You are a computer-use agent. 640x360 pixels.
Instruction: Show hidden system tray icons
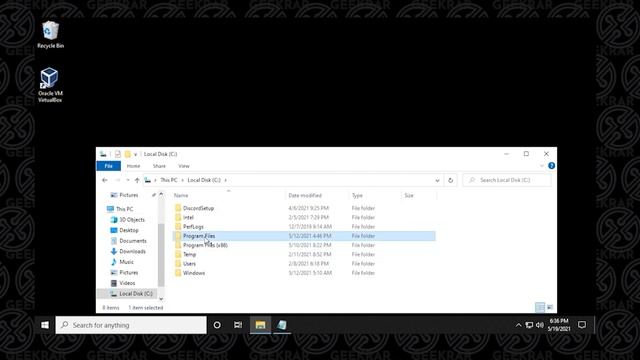(x=518, y=325)
